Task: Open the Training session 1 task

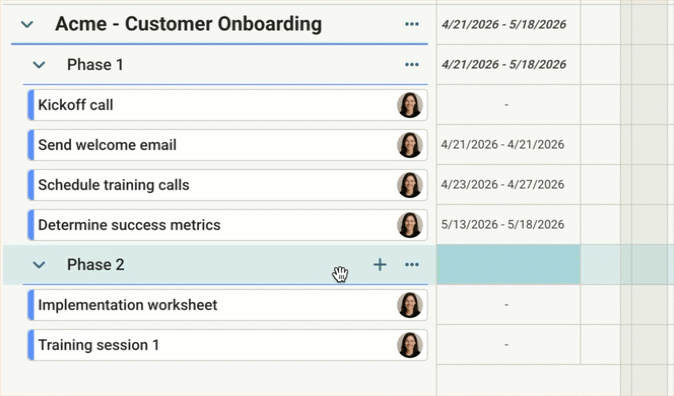Action: [228, 345]
